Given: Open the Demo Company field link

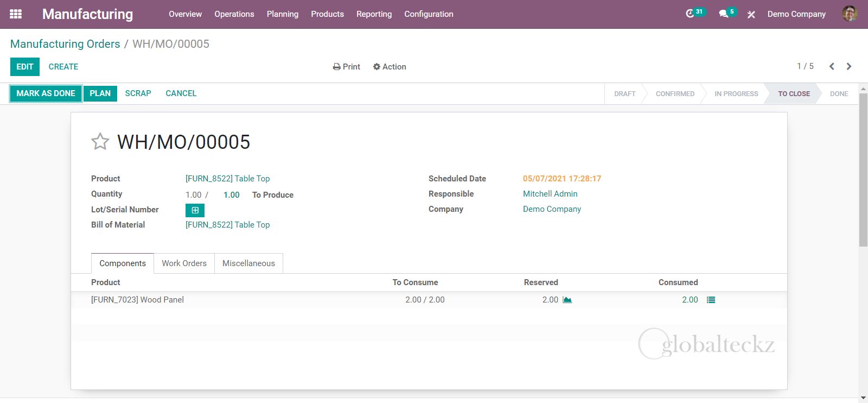Looking at the screenshot, I should pyautogui.click(x=552, y=209).
